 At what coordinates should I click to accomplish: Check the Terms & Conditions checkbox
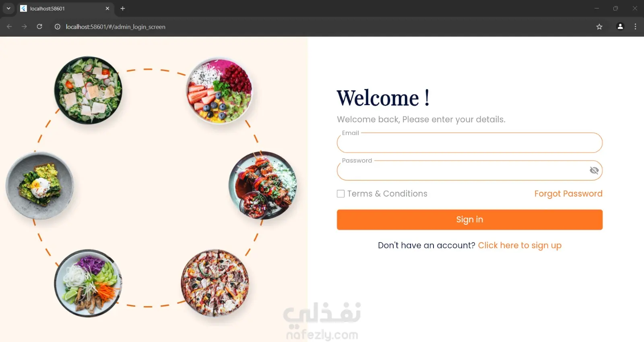click(x=341, y=194)
